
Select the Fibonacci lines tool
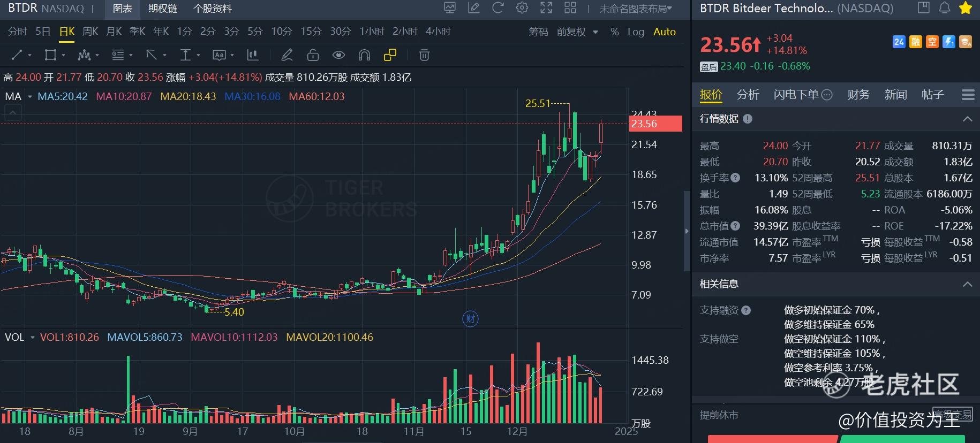point(118,55)
